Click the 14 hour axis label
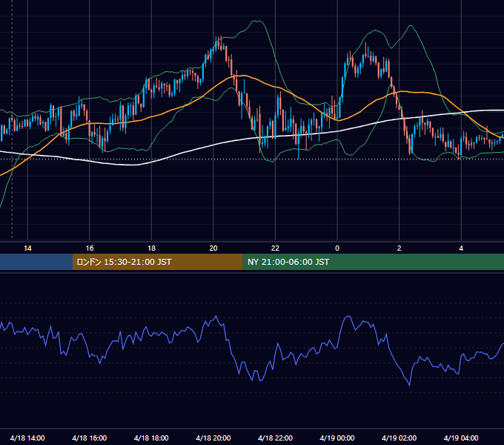Viewport: 504px width, 445px height. pyautogui.click(x=27, y=248)
